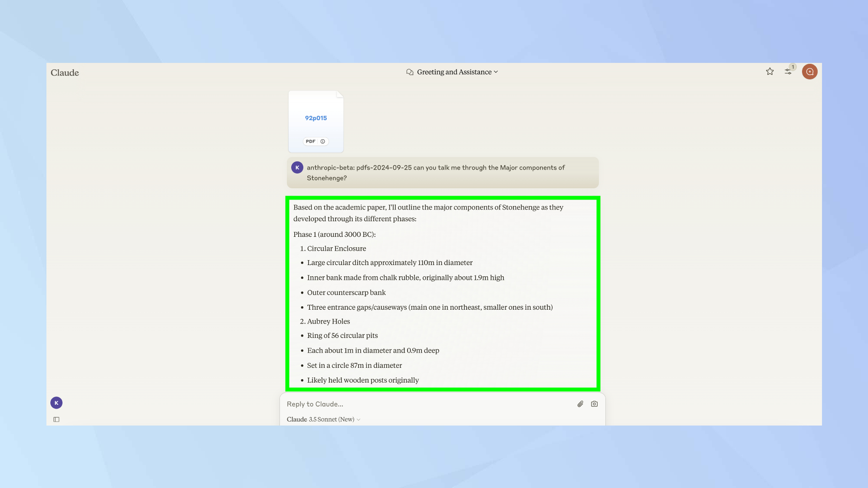Click the camera/image upload icon
The width and height of the screenshot is (868, 488).
click(x=594, y=404)
